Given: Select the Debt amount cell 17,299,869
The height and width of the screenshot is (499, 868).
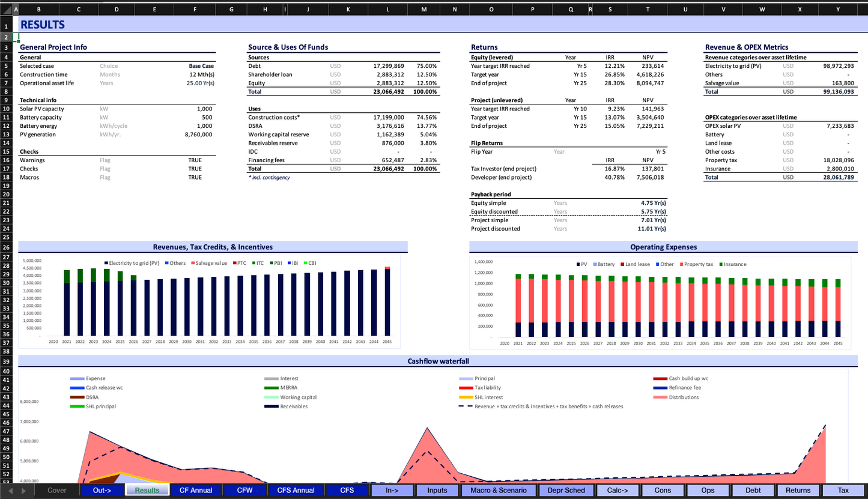Looking at the screenshot, I should (x=388, y=66).
